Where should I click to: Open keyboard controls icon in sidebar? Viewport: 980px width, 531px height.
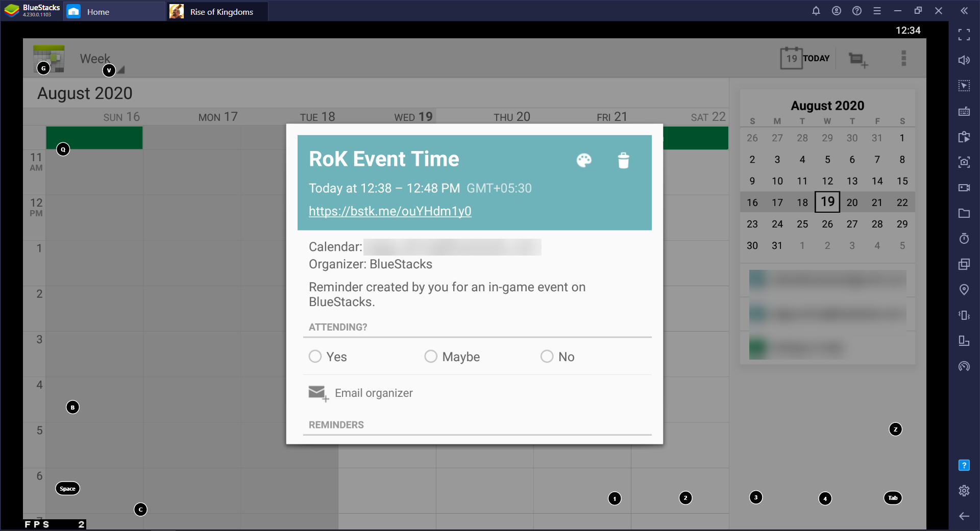pyautogui.click(x=964, y=111)
